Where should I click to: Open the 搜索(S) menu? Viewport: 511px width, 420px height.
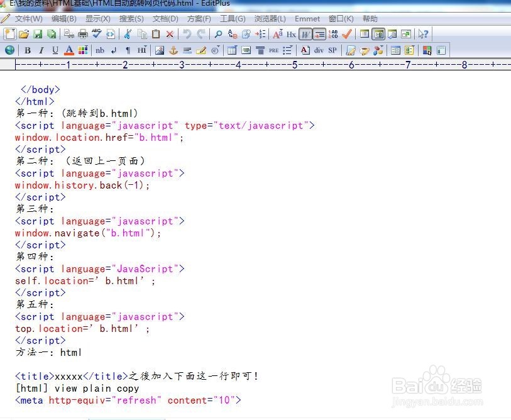tap(131, 19)
